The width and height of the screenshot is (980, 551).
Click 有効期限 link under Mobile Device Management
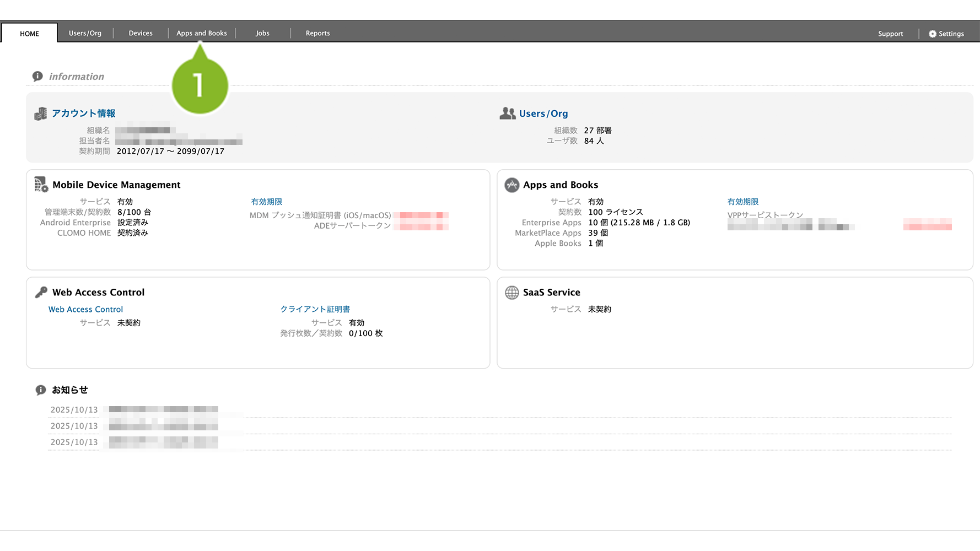(x=266, y=202)
